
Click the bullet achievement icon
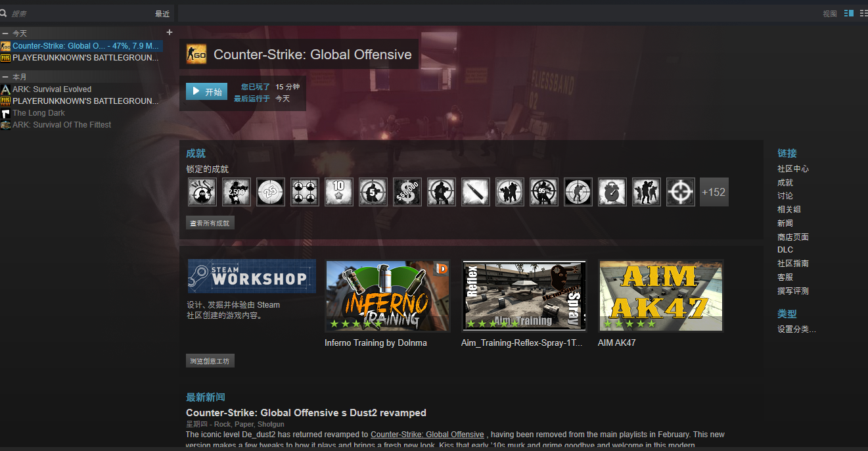(476, 192)
